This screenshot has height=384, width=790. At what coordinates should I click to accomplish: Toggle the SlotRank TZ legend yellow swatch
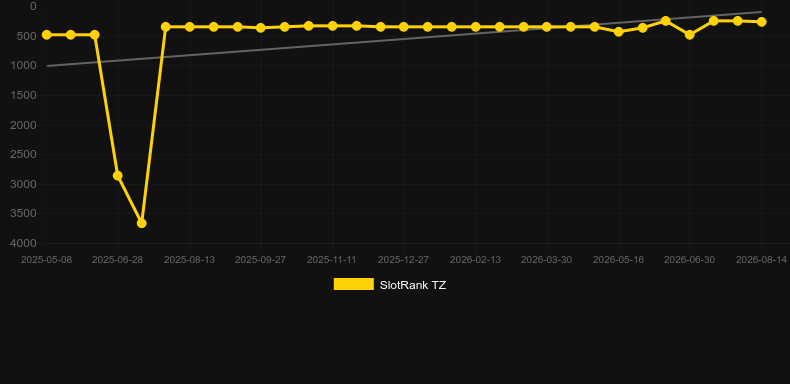tap(354, 284)
